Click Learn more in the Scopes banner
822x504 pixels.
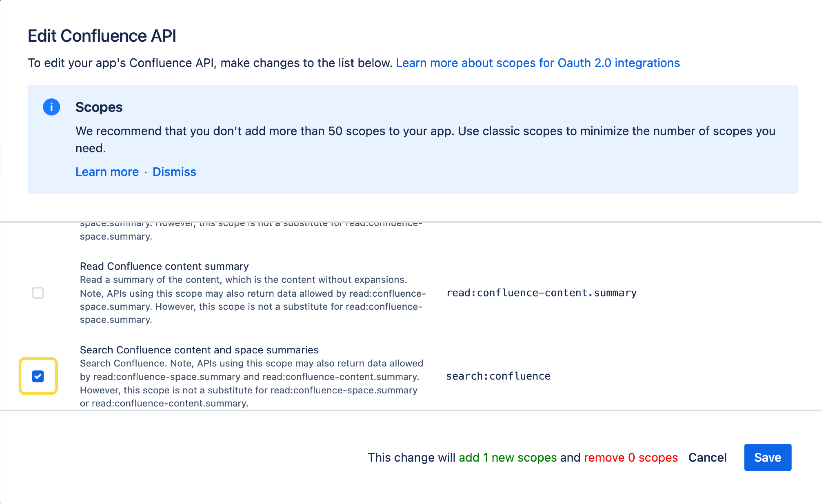coord(107,171)
